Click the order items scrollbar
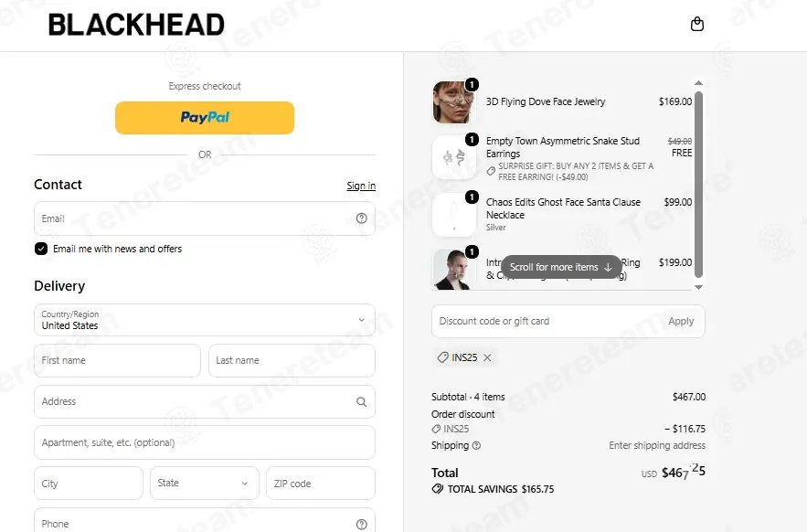This screenshot has width=807, height=532. tap(698, 185)
